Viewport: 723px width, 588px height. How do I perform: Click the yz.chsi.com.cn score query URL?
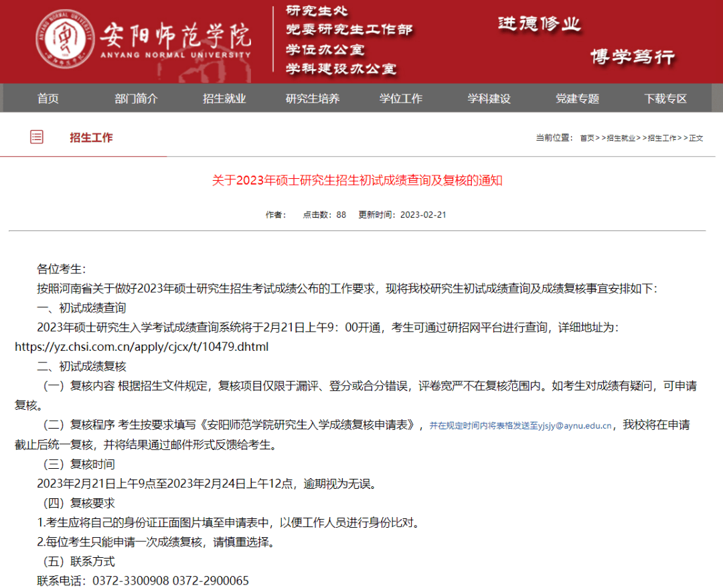click(141, 347)
